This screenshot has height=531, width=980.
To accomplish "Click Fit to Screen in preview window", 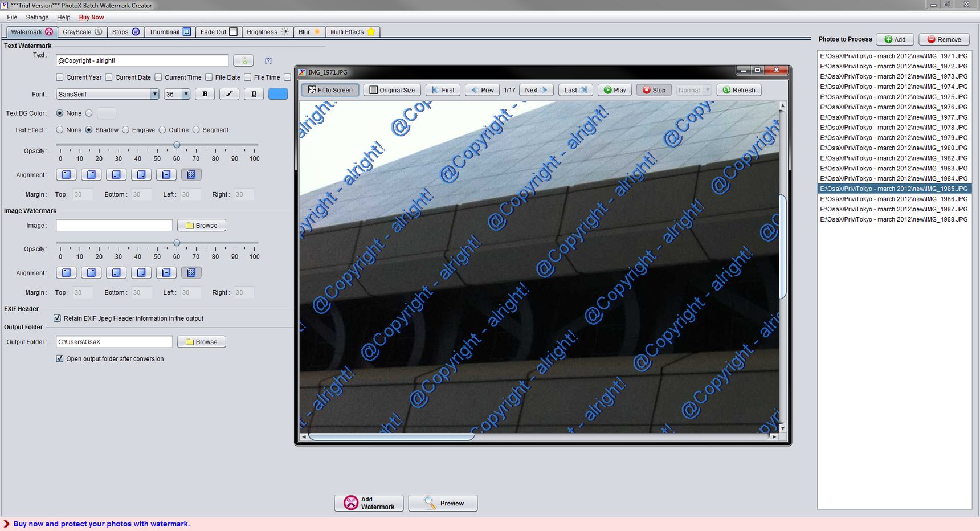I will (x=330, y=90).
